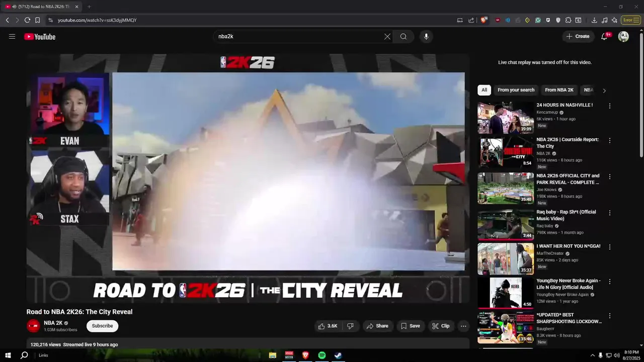Open the Error browser menu button
This screenshot has height=362, width=644.
point(631,20)
